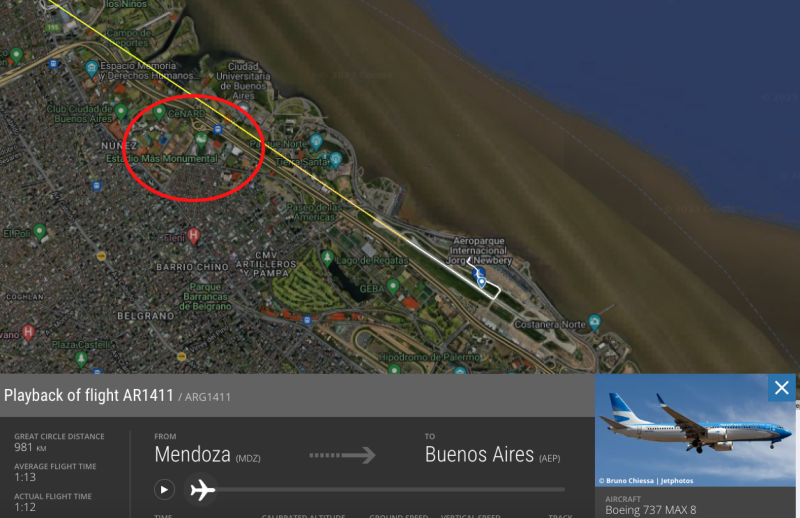Click the Tierra Santa attraction pin

[x=336, y=160]
